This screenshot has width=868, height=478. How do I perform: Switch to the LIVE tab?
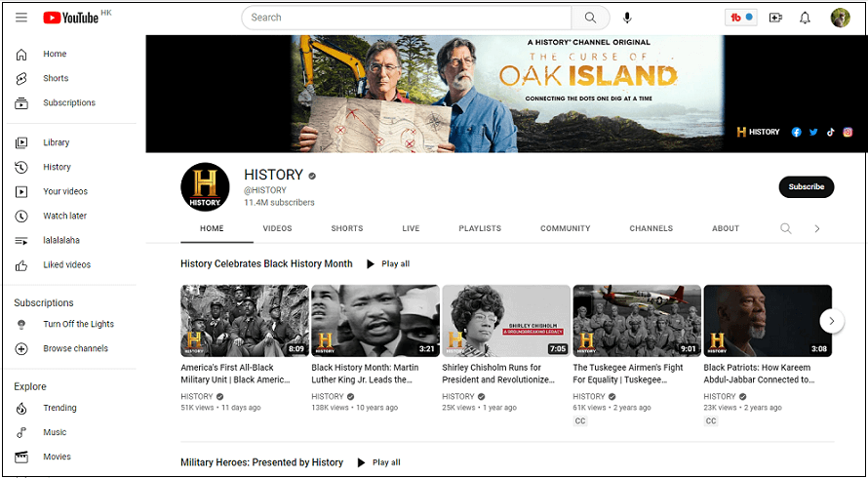click(411, 228)
